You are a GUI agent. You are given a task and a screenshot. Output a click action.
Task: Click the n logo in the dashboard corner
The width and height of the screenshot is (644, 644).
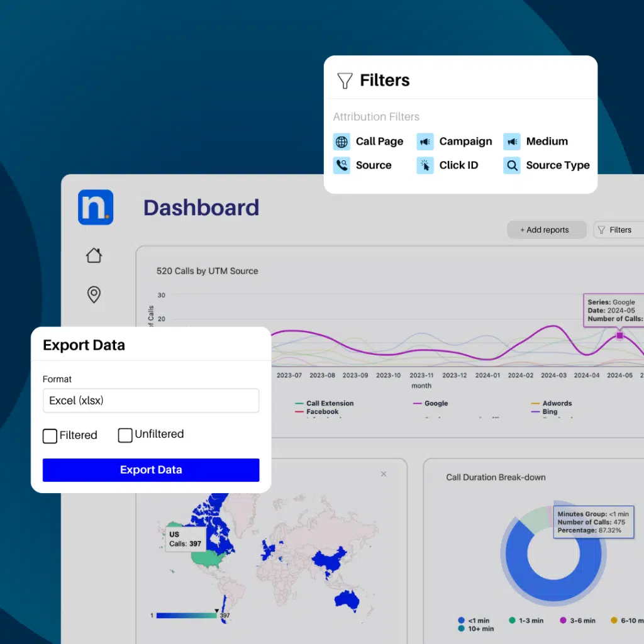click(95, 207)
